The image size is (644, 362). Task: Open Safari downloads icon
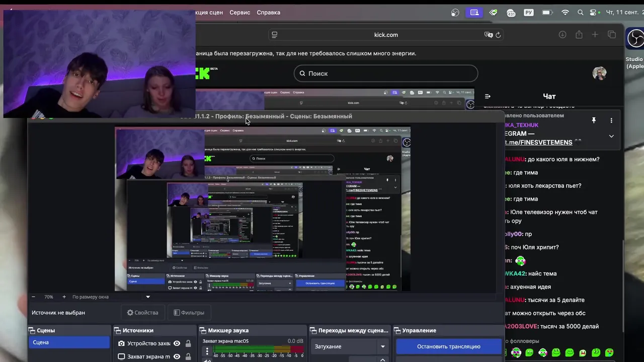pyautogui.click(x=562, y=35)
